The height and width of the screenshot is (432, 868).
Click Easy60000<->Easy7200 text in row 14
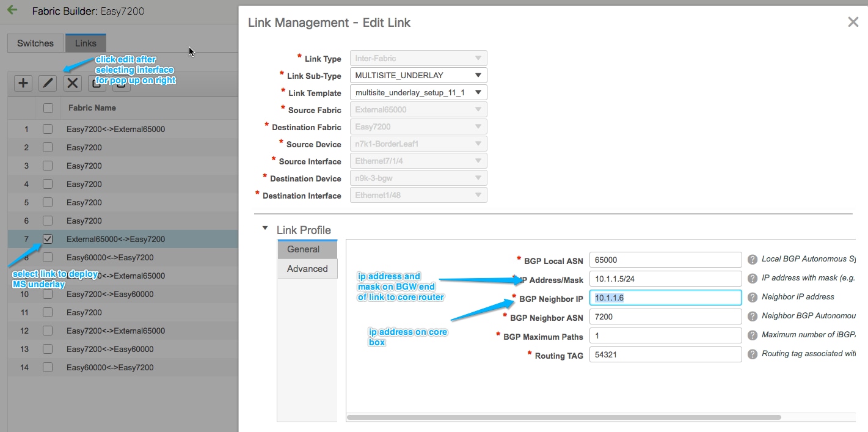click(x=110, y=367)
